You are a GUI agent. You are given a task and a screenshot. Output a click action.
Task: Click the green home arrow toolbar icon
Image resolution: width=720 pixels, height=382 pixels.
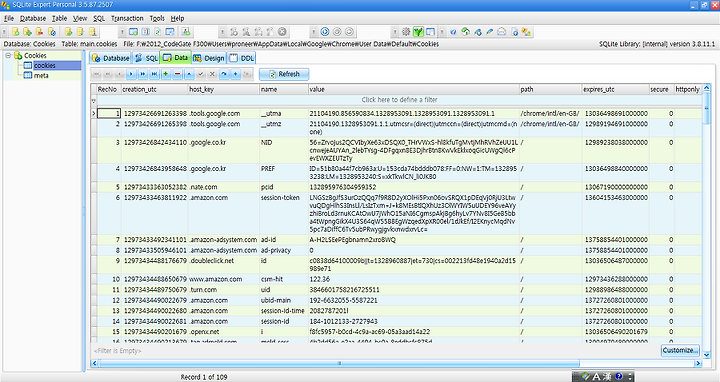(x=466, y=32)
